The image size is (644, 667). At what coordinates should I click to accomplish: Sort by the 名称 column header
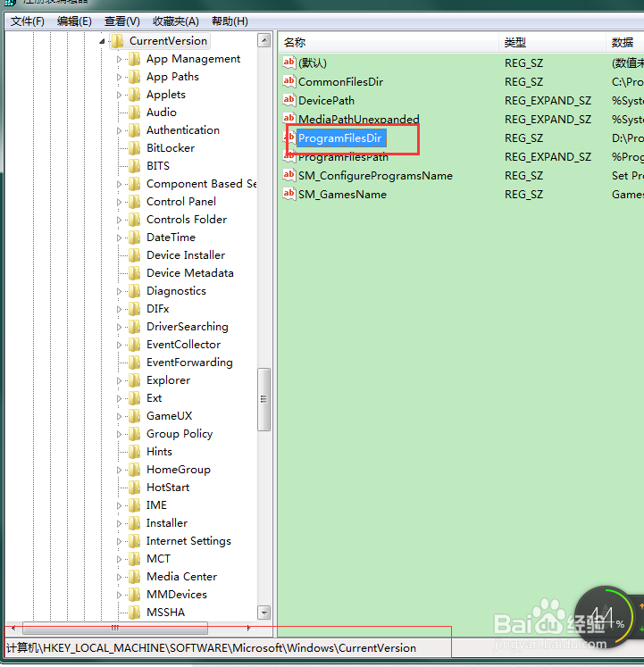389,43
